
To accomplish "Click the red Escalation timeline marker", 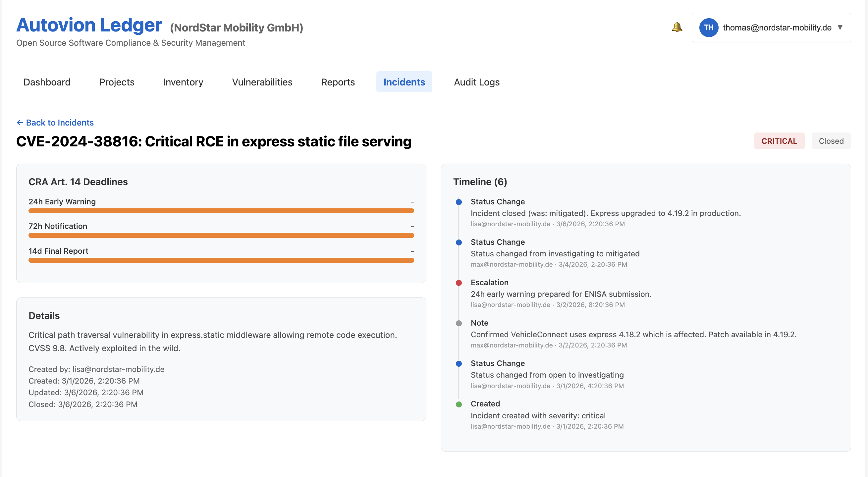I will [x=458, y=283].
